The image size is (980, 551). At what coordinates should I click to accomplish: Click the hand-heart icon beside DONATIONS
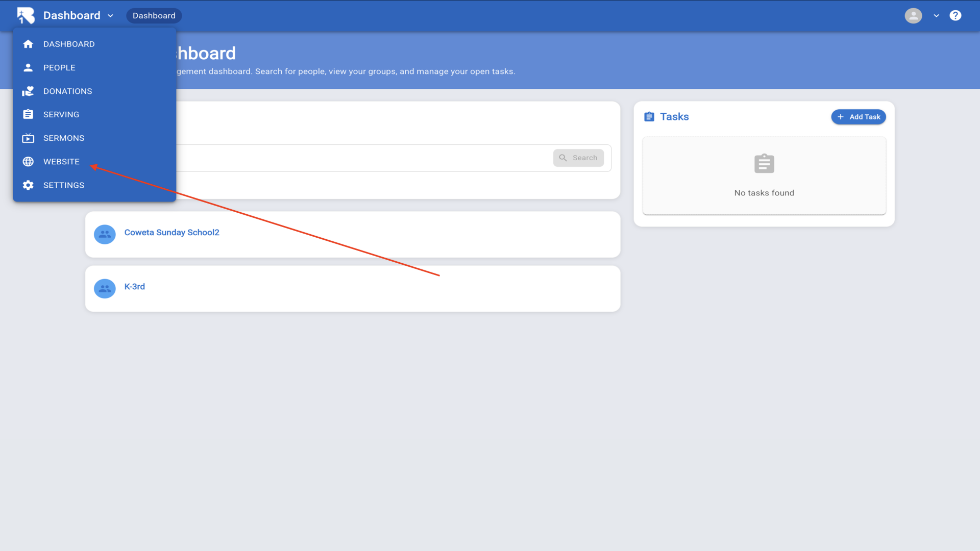(x=28, y=91)
